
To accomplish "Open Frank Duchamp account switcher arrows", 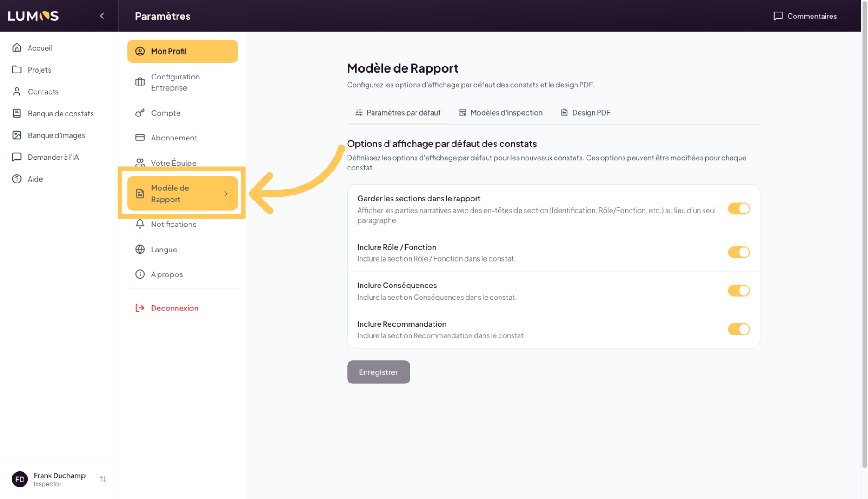I will [103, 479].
